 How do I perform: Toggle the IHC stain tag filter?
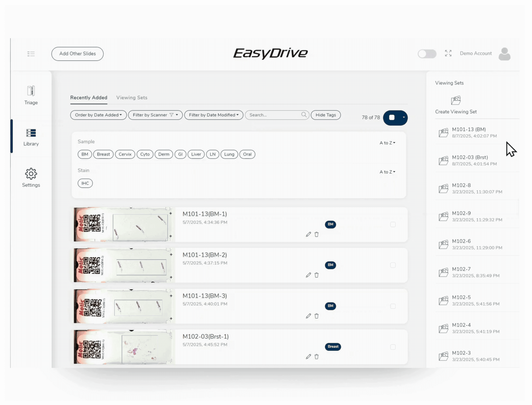click(85, 183)
